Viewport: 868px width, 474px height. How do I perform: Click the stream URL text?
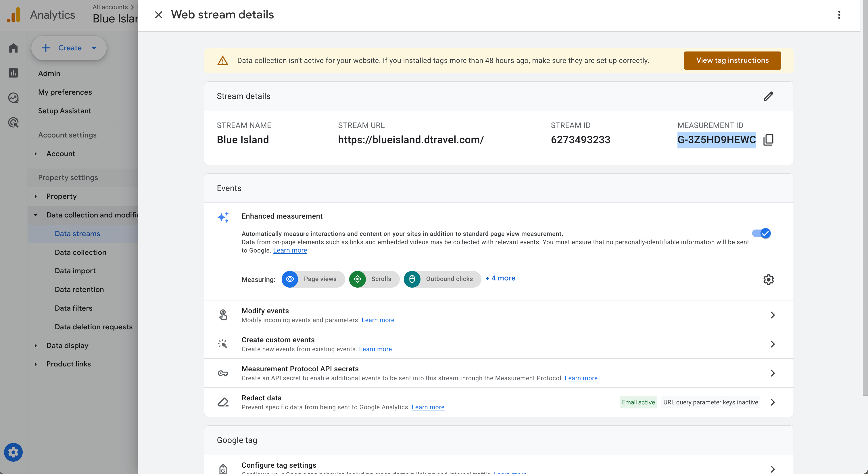click(411, 139)
